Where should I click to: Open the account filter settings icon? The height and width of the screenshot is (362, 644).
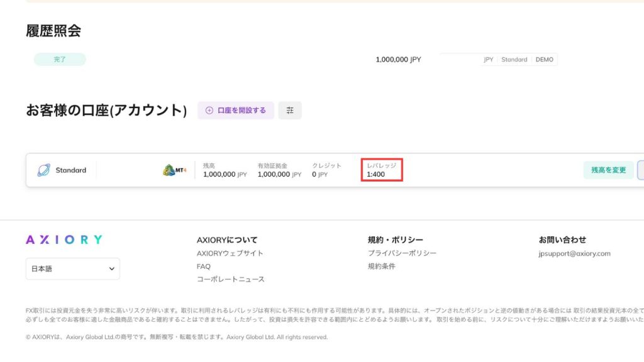tap(290, 111)
